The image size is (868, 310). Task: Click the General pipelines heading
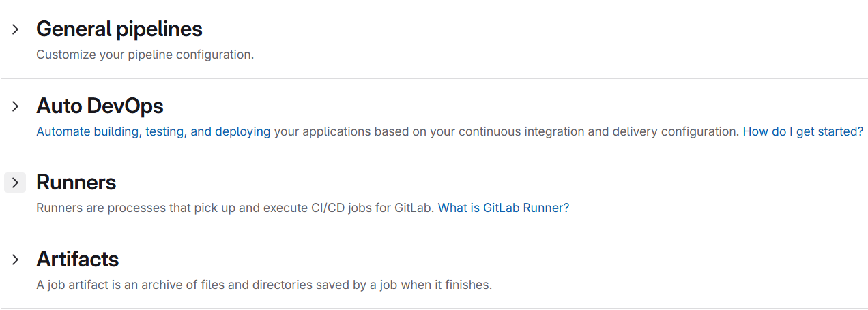pos(119,29)
